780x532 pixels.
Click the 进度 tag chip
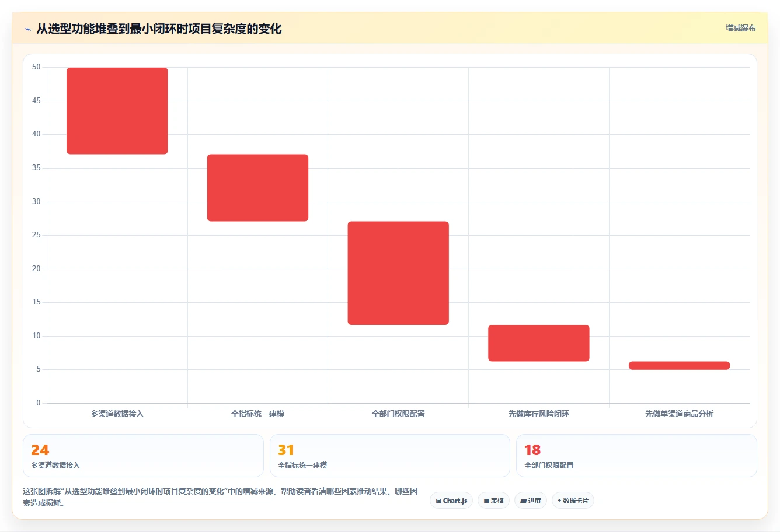click(x=530, y=501)
